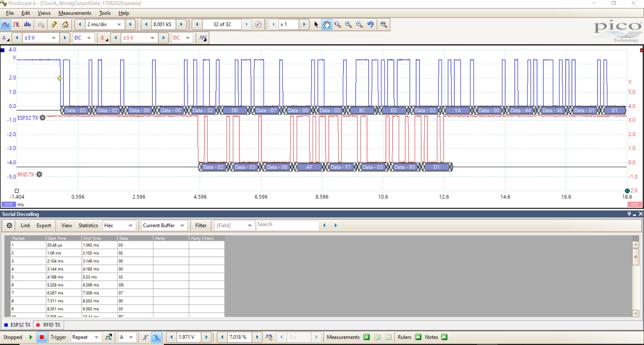The width and height of the screenshot is (644, 345).
Task: Toggle Notes panel icon
Action: click(x=444, y=337)
